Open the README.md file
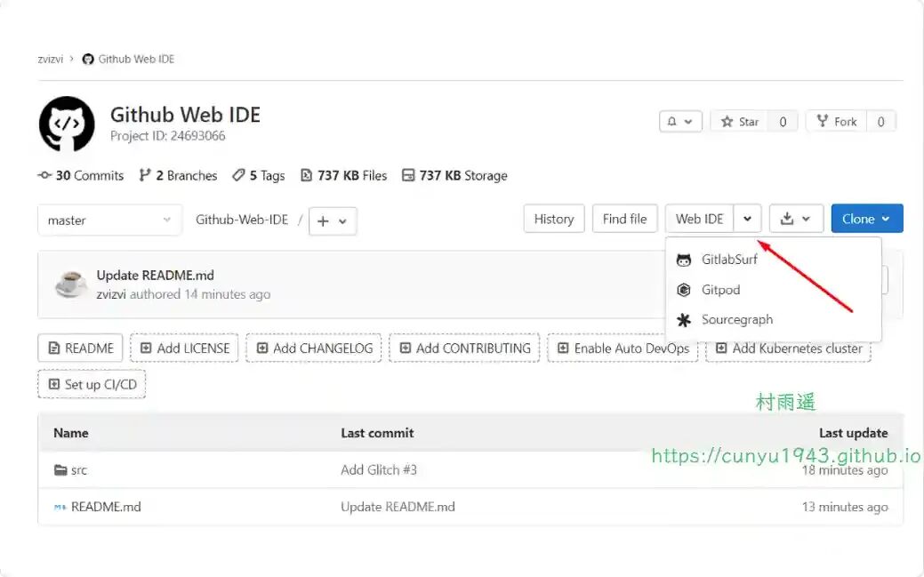924x577 pixels. click(106, 507)
